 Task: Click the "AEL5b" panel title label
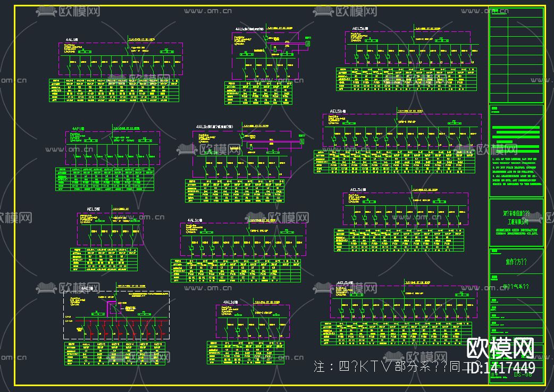coord(338,111)
